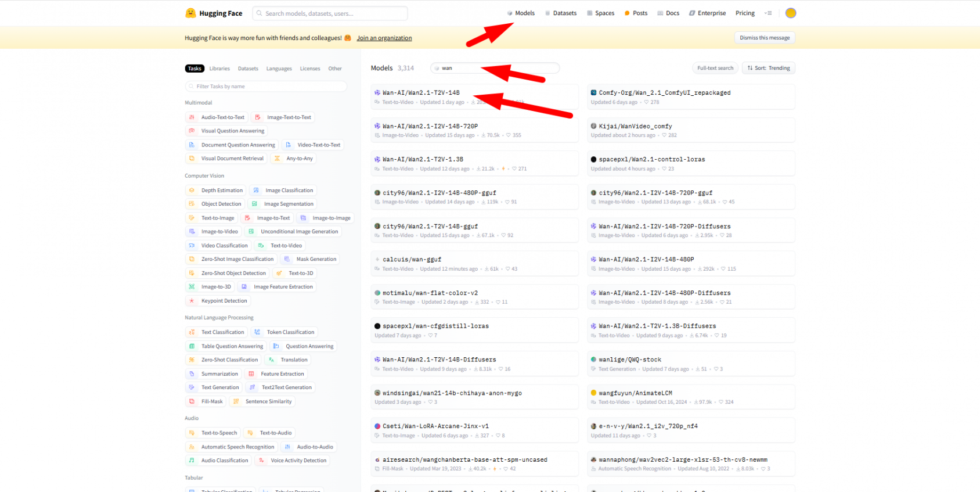The width and height of the screenshot is (980, 492).
Task: Open motimalu/wan-flat-color-v2 model
Action: pos(475,297)
